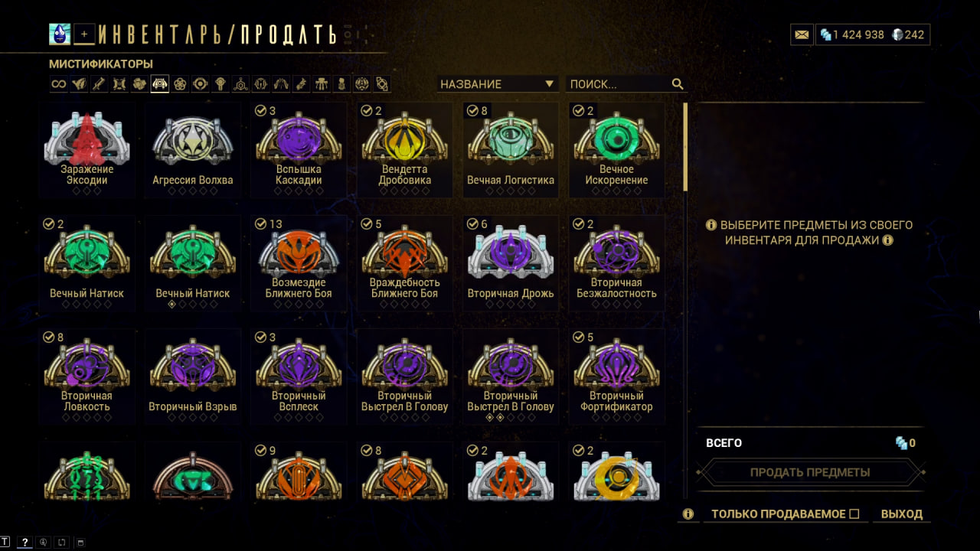Viewport: 980px width, 551px height.
Task: Toggle selection check on Возмездие Ближнего Боя
Action: [261, 224]
